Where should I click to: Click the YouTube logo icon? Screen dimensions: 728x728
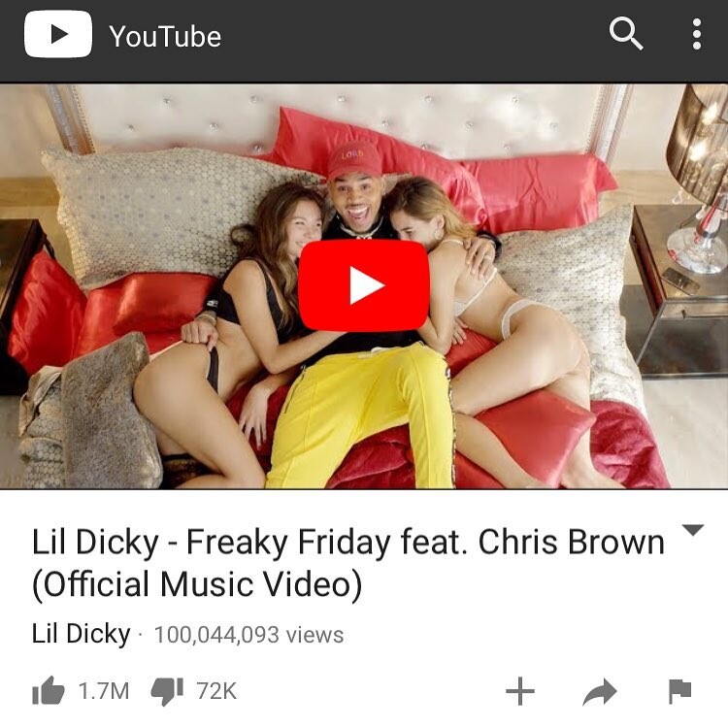click(x=58, y=34)
